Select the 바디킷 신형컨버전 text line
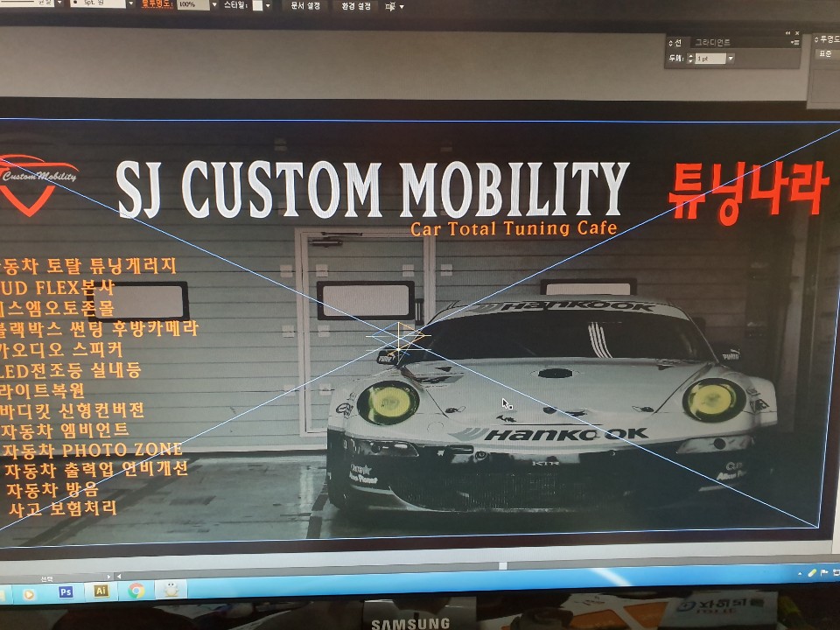 coord(73,410)
